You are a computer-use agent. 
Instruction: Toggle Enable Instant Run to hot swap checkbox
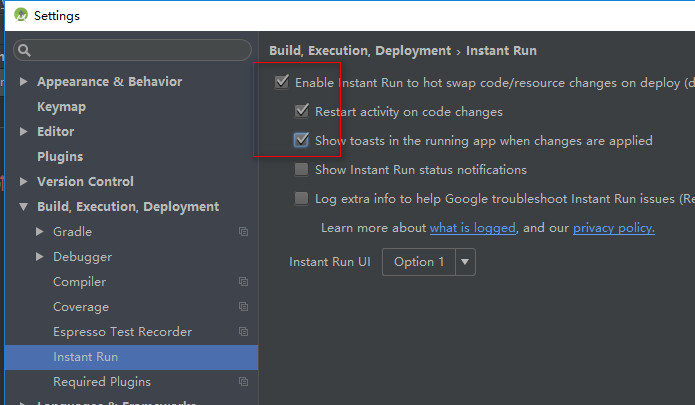(x=282, y=82)
